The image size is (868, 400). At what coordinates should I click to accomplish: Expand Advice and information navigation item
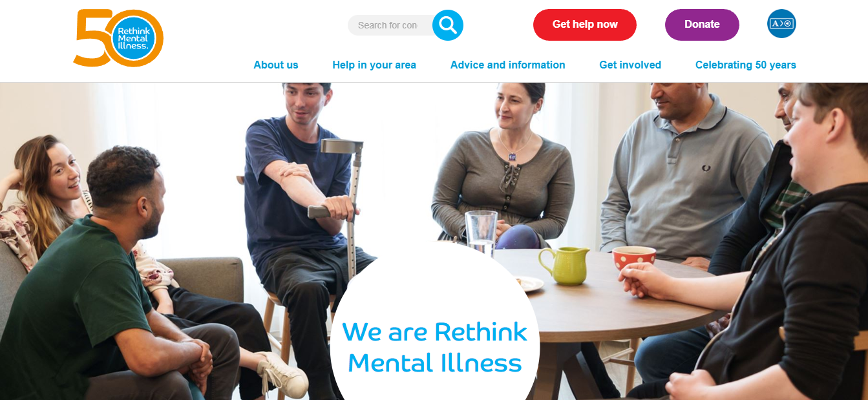pos(508,65)
